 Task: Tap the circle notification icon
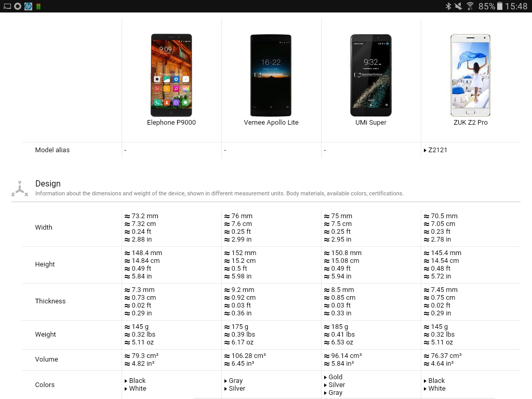point(18,6)
